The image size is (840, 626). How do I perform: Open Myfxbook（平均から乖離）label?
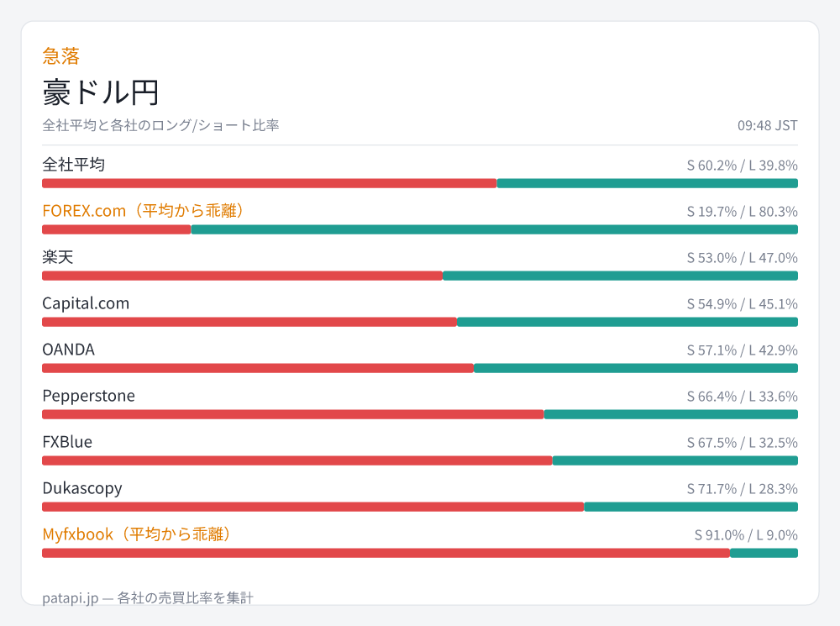pyautogui.click(x=136, y=534)
